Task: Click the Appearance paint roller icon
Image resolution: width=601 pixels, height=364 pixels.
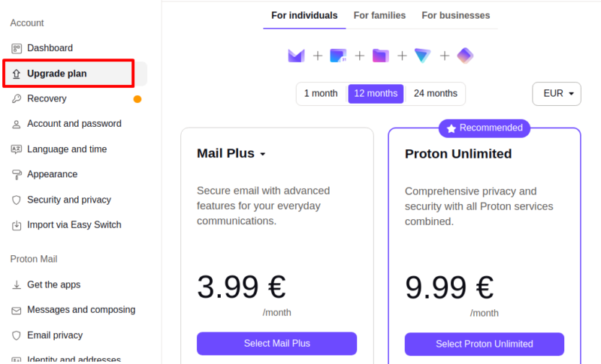Action: tap(17, 175)
